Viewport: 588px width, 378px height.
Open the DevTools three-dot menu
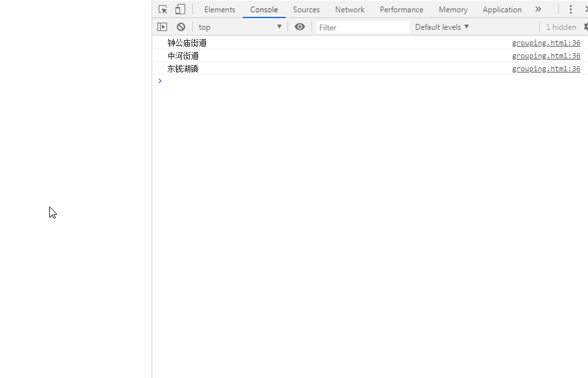pos(571,9)
